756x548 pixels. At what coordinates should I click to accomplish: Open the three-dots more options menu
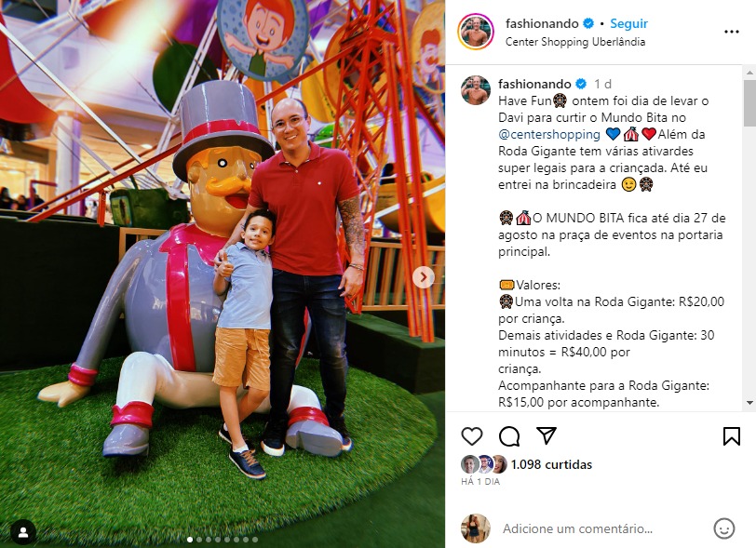coord(732,32)
